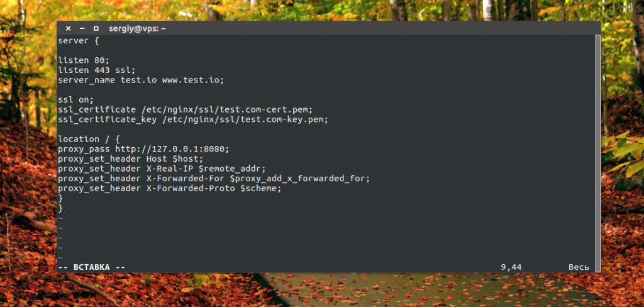
Task: Click the 'listen 443 ssl;' line
Action: coord(96,70)
